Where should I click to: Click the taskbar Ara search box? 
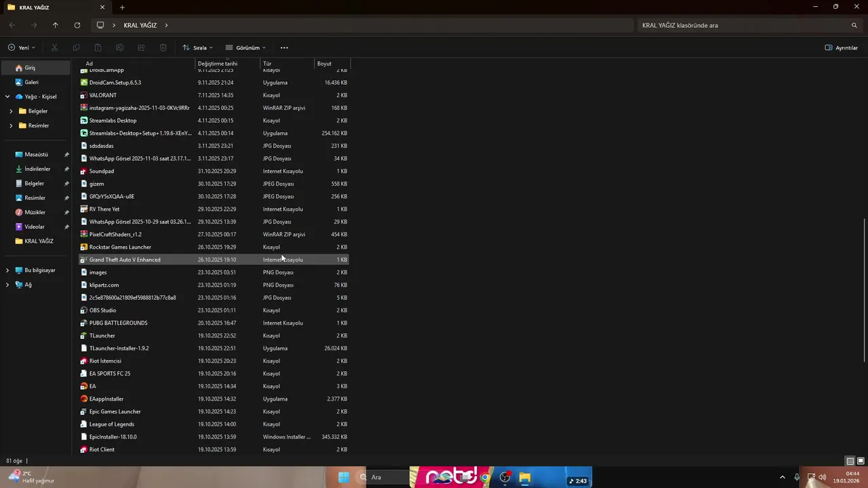[384, 477]
